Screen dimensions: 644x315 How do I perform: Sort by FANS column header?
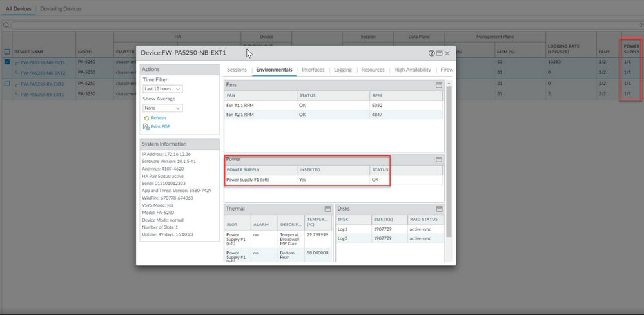coord(603,52)
